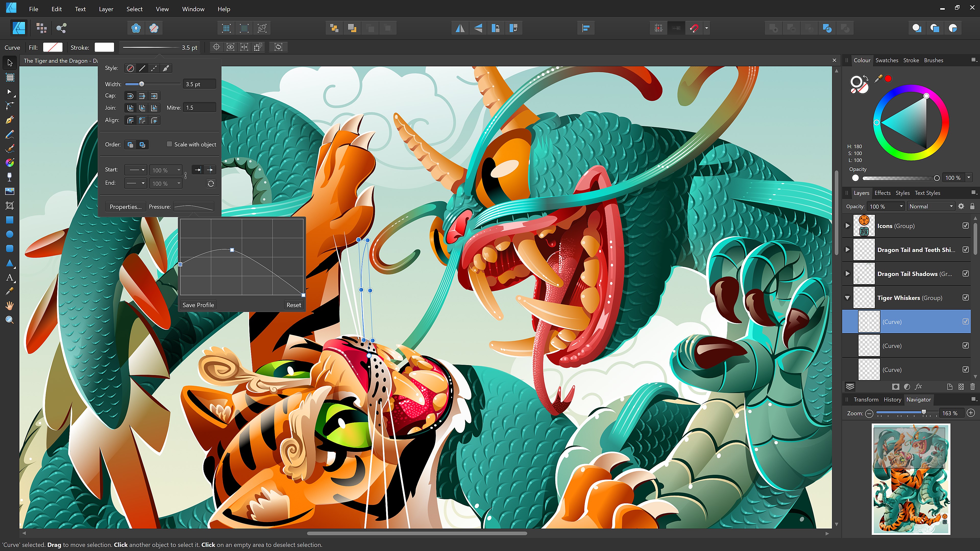
Task: Hide the Dragon Tail Shadows layer
Action: [x=966, y=273]
